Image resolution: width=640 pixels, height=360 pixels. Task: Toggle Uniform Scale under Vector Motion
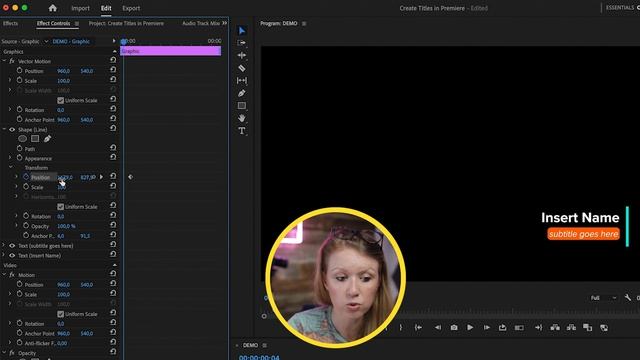point(60,100)
